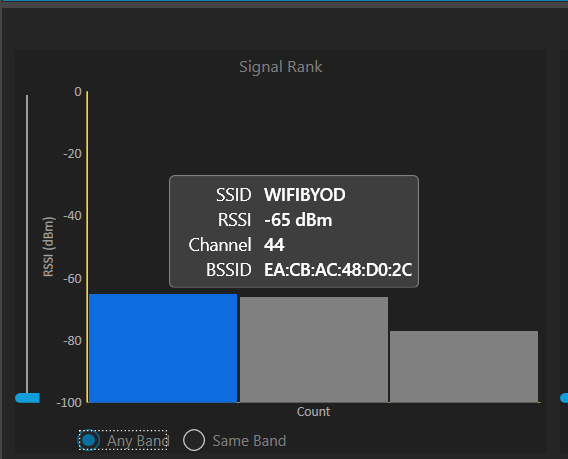Select the Any Band radio button

(x=89, y=440)
